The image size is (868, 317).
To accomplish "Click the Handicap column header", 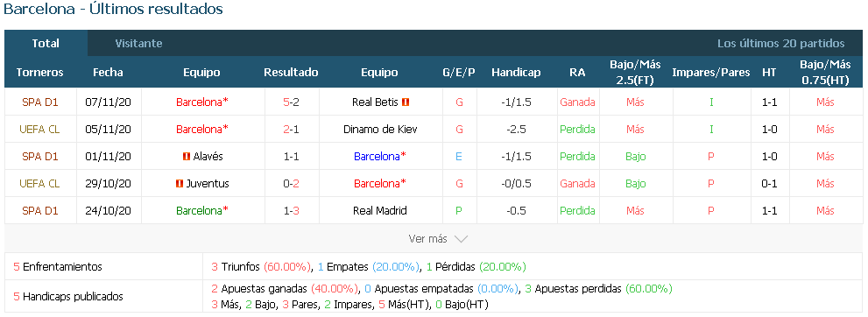I will point(516,73).
